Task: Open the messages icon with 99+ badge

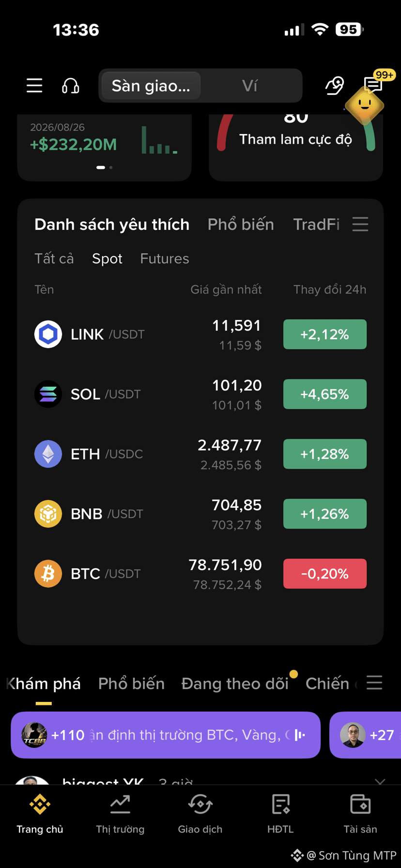Action: (x=373, y=85)
